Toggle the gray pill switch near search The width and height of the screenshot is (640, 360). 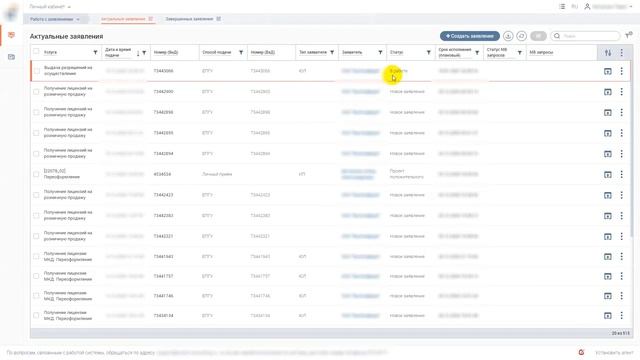click(538, 36)
